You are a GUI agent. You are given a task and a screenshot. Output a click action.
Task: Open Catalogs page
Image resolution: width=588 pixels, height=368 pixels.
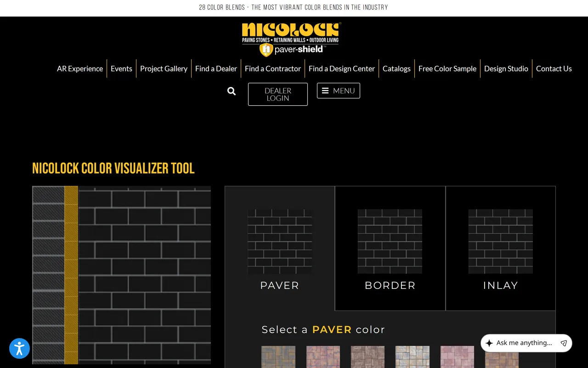(x=396, y=69)
